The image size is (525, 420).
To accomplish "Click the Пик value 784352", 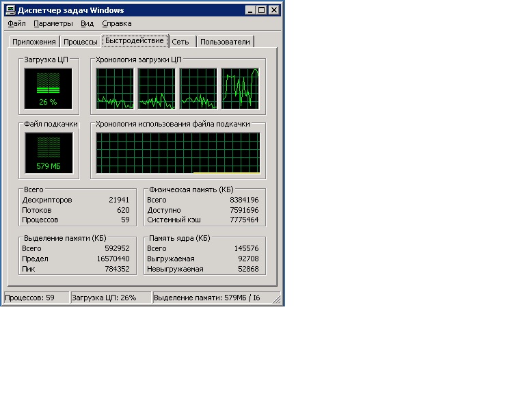I will click(x=117, y=269).
